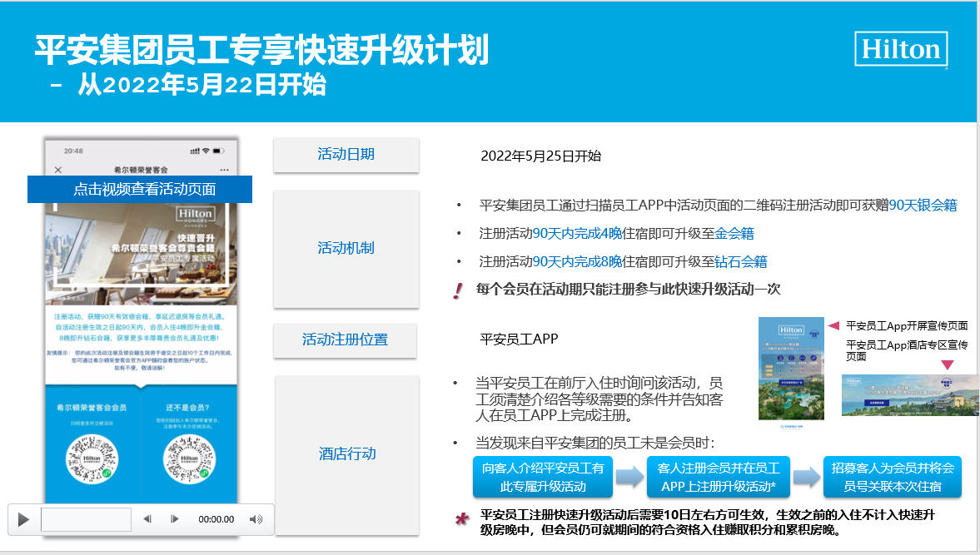Click the 酒店行动 box
980x555 pixels.
[347, 454]
